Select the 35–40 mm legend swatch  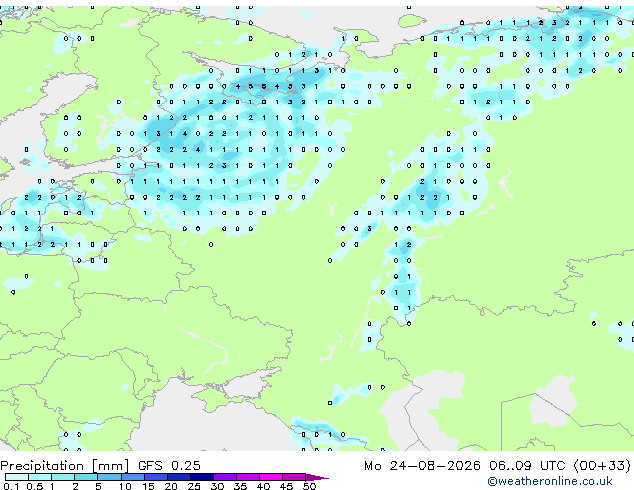tap(248, 477)
